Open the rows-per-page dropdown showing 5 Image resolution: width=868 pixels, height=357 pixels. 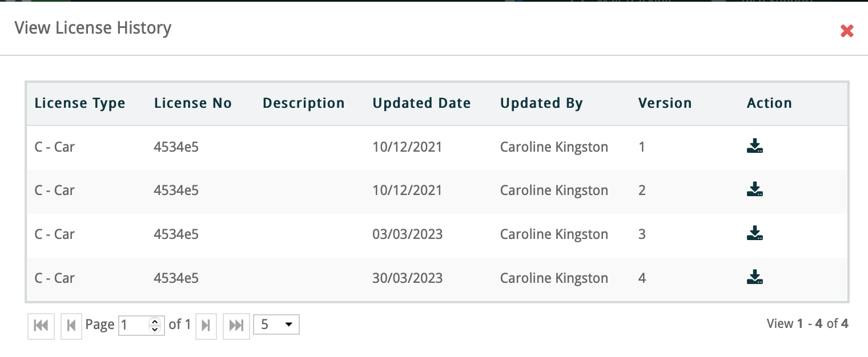point(276,325)
